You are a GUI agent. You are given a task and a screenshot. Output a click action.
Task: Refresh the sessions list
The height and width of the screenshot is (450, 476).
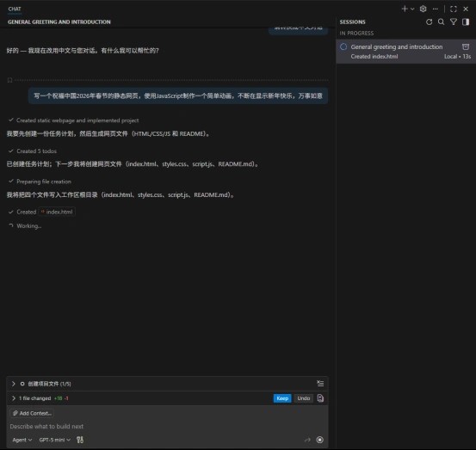[x=429, y=22]
